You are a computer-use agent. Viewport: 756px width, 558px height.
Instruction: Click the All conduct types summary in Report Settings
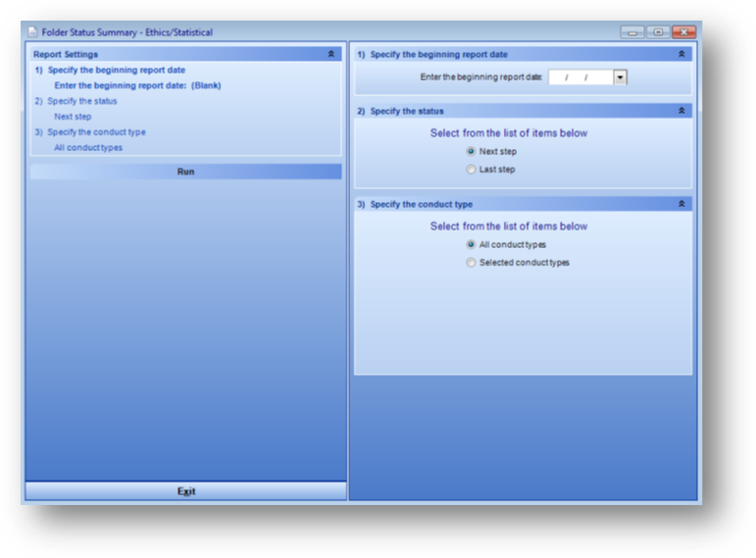[x=88, y=148]
